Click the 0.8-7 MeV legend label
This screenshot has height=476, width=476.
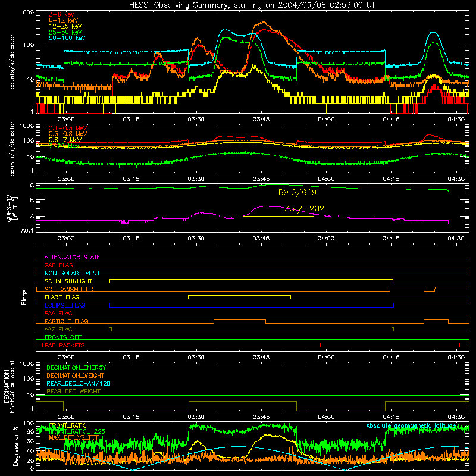click(65, 140)
